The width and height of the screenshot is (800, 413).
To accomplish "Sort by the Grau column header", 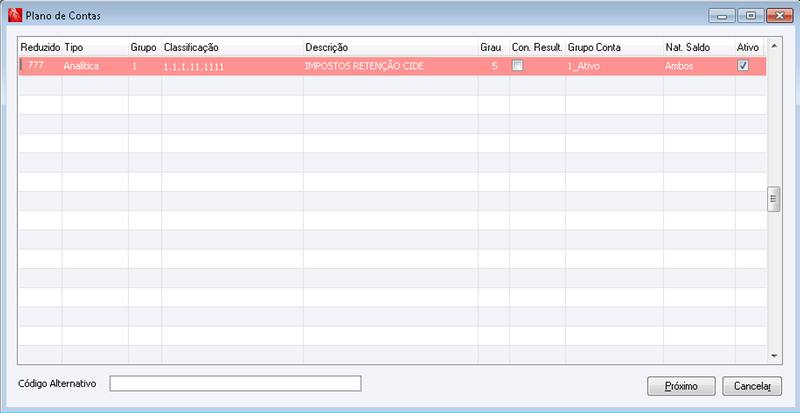I will click(493, 47).
